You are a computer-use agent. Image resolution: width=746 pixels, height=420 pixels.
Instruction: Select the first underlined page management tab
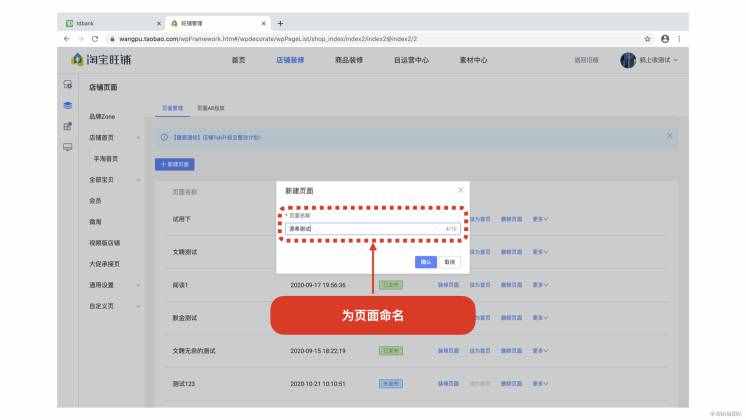pos(172,108)
